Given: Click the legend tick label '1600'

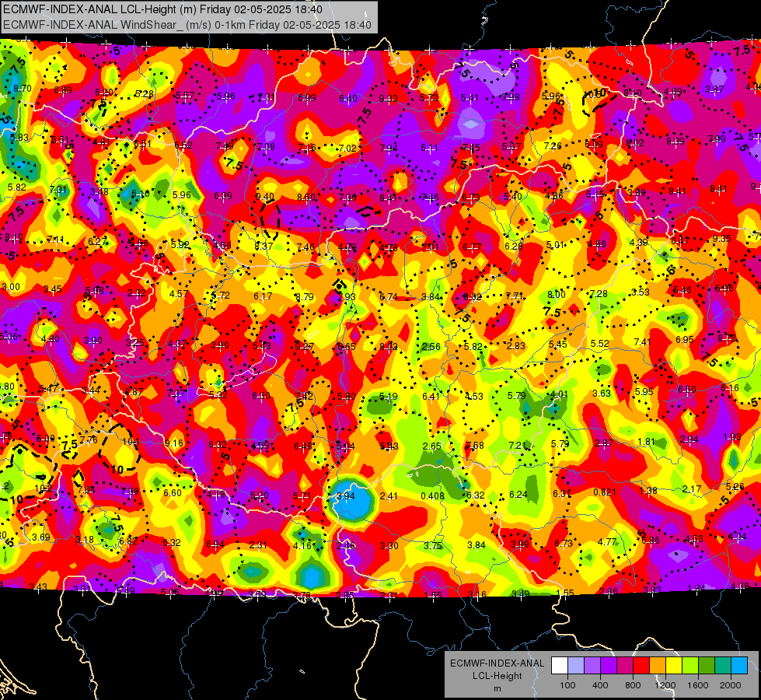Looking at the screenshot, I should pyautogui.click(x=698, y=685).
